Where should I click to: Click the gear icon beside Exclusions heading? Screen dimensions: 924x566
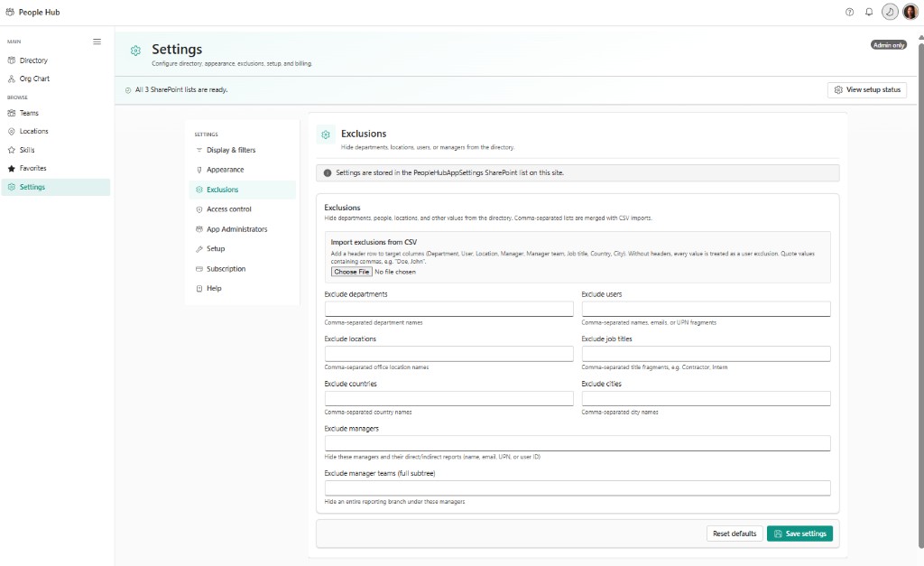pos(325,135)
